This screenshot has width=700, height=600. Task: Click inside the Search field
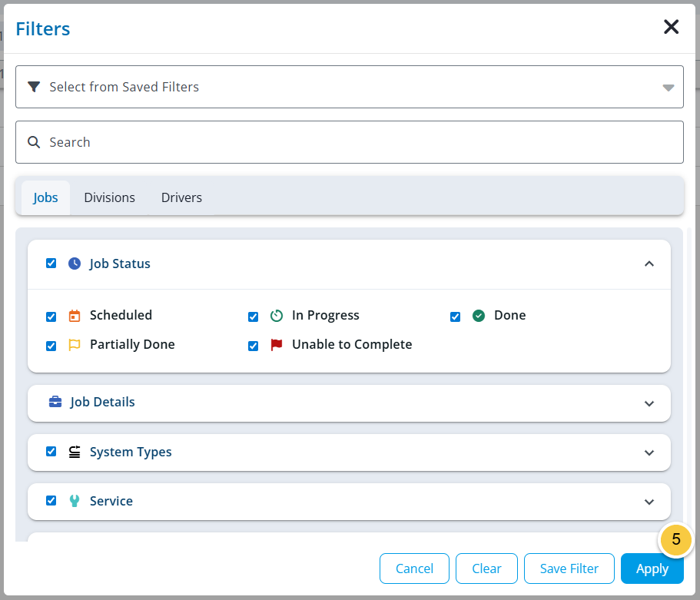[x=231, y=141]
